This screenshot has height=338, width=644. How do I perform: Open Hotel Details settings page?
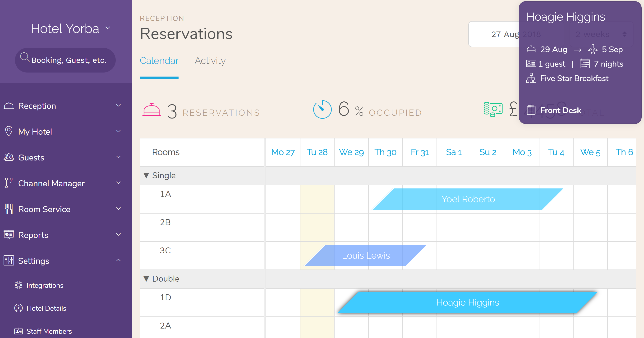(46, 308)
